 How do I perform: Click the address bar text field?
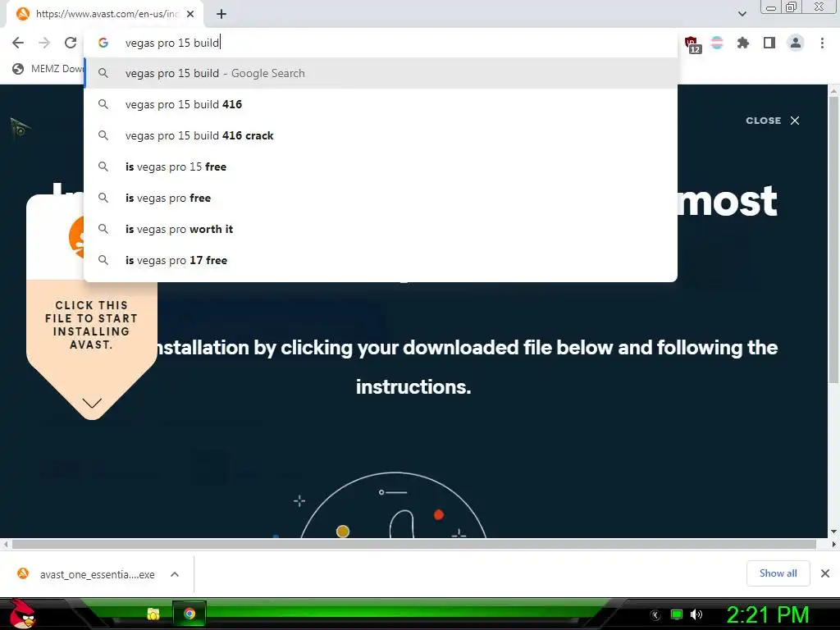396,43
